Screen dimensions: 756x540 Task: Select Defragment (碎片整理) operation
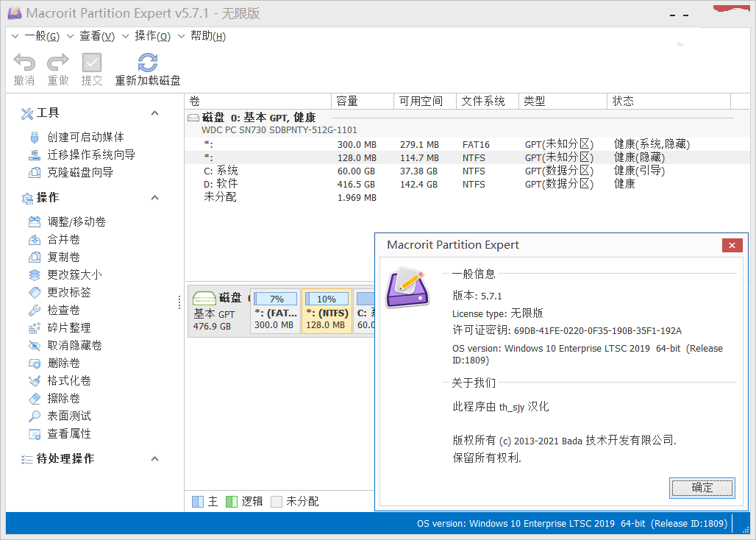coord(69,327)
